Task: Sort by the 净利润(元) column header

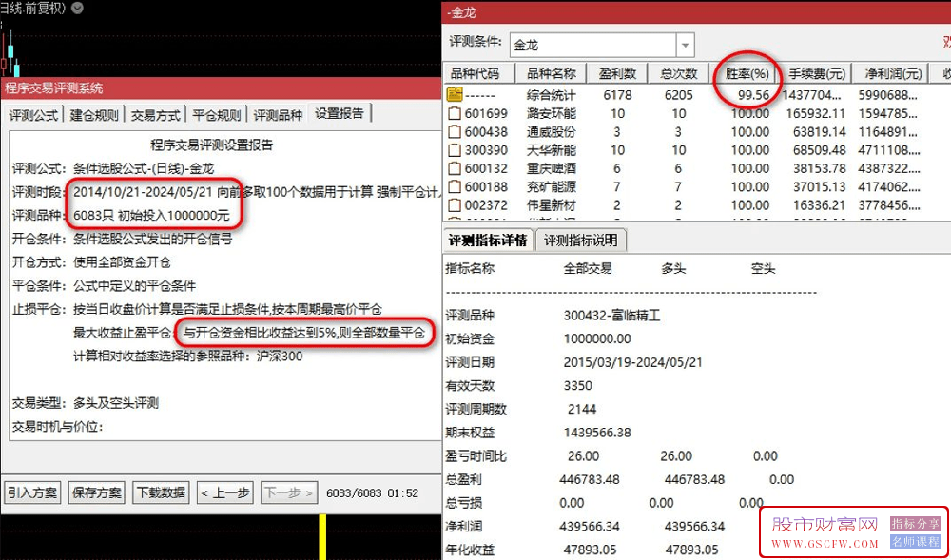Action: (890, 73)
